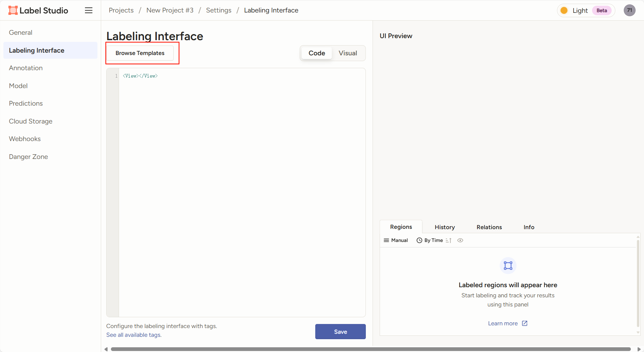Open Predictions settings
Screen dimensions: 644x352
point(51,103)
